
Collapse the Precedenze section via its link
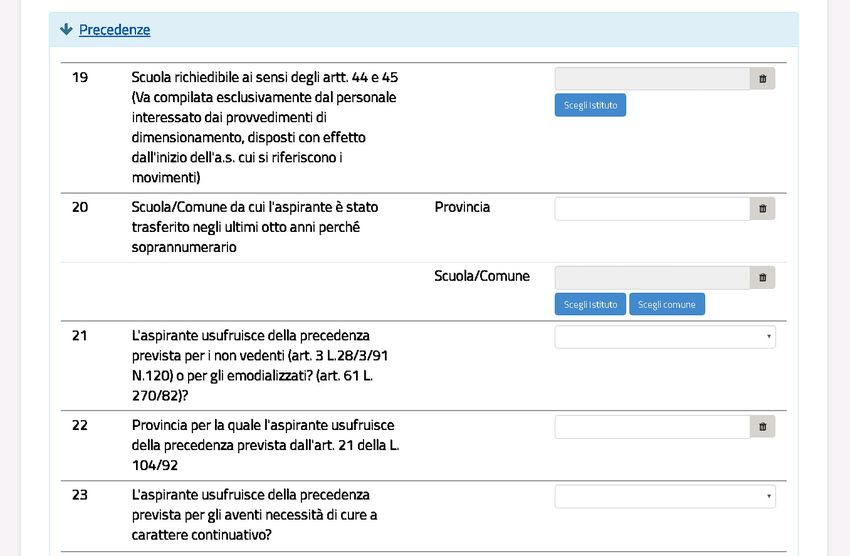tap(114, 30)
